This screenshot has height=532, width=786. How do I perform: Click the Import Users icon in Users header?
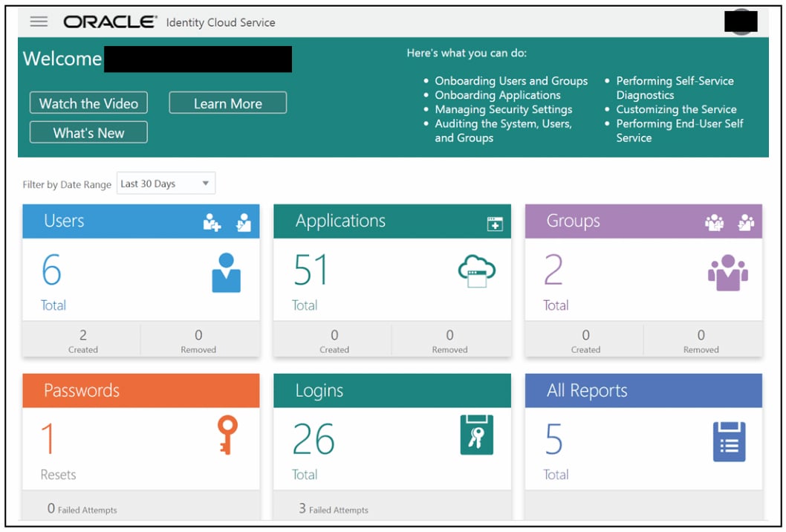coord(244,222)
